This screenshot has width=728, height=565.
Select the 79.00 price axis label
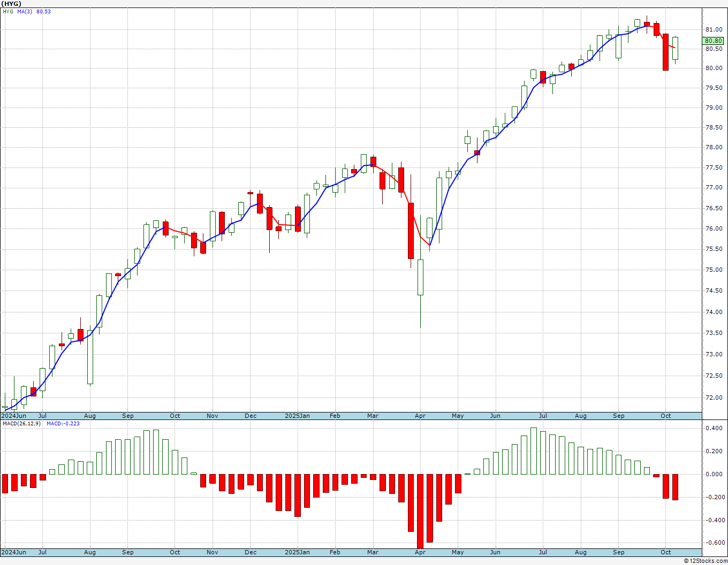pos(713,108)
